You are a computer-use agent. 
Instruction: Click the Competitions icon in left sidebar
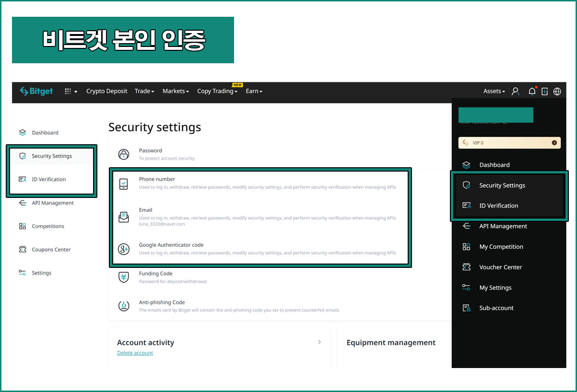(x=22, y=226)
